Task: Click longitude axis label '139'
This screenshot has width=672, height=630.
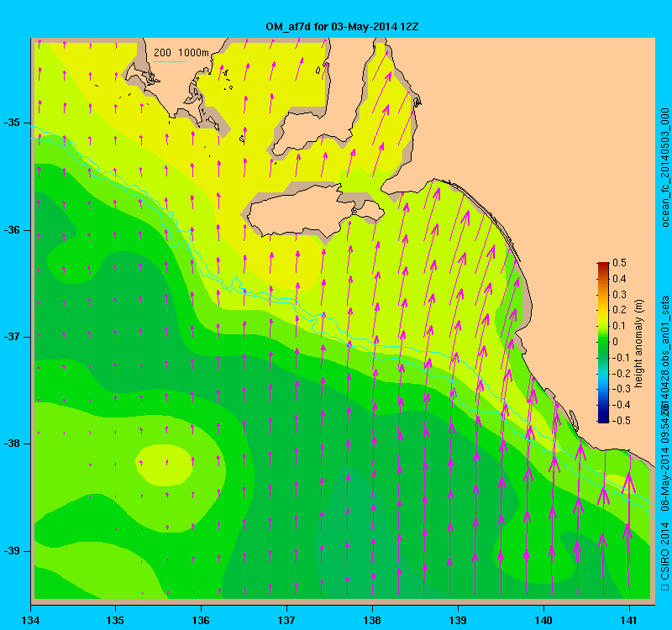Action: click(x=458, y=620)
